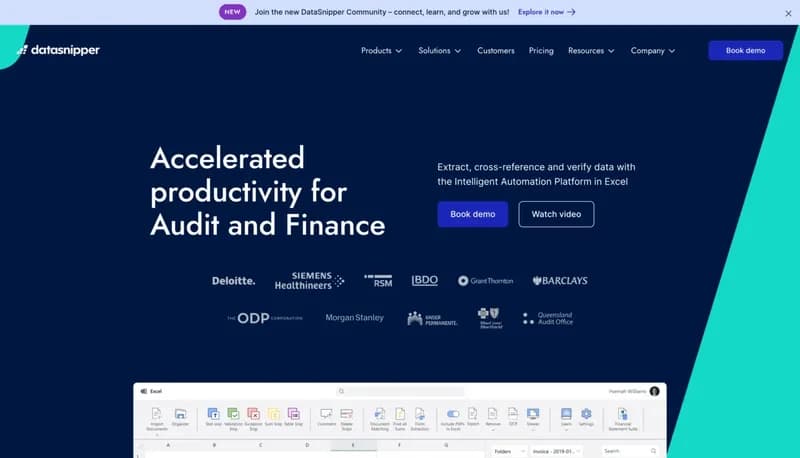Click the hero Book demo button
The image size is (800, 458).
click(x=472, y=214)
